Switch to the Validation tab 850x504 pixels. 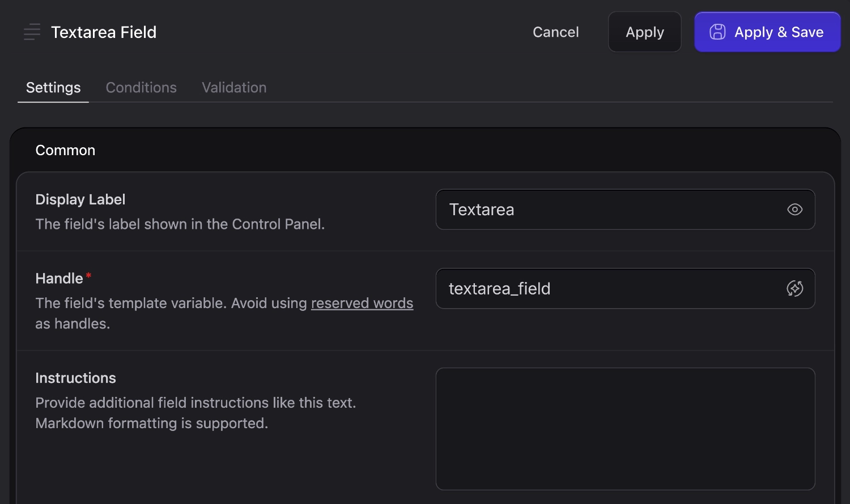pos(233,87)
